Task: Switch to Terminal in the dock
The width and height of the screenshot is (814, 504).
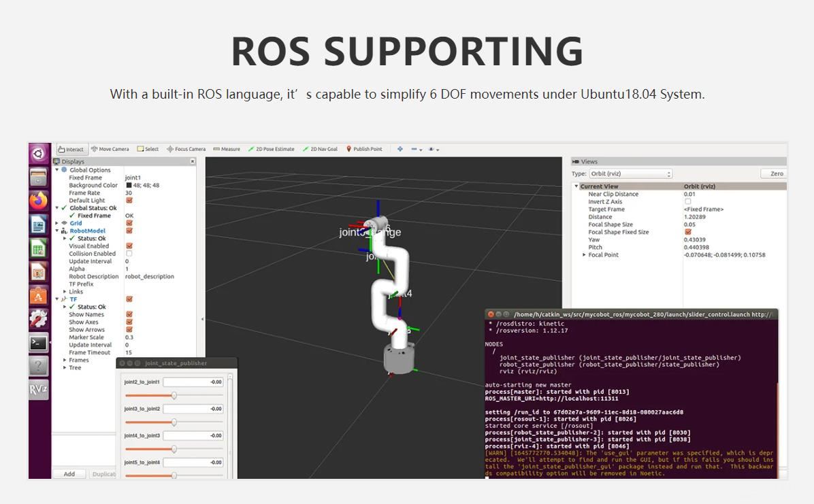Action: coord(38,343)
